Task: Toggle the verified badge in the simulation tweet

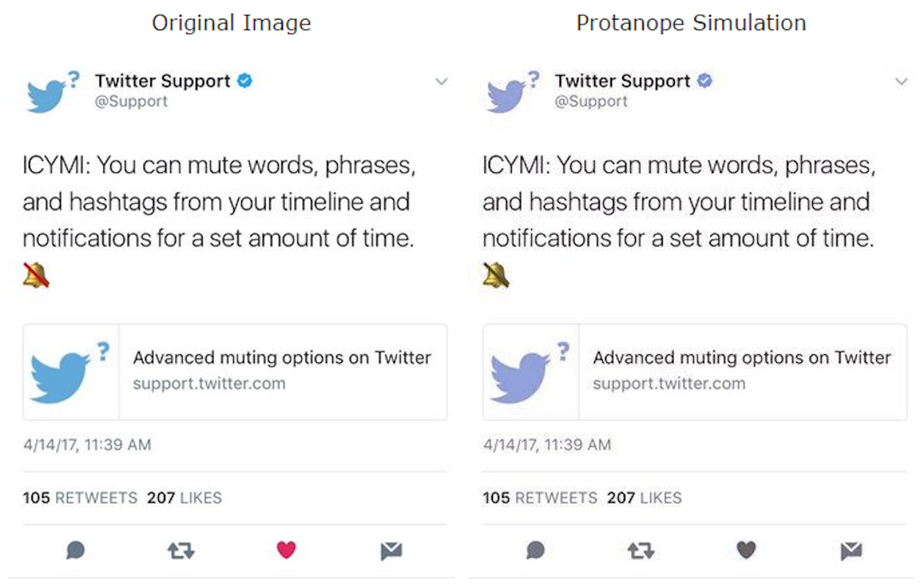Action: 705,81
